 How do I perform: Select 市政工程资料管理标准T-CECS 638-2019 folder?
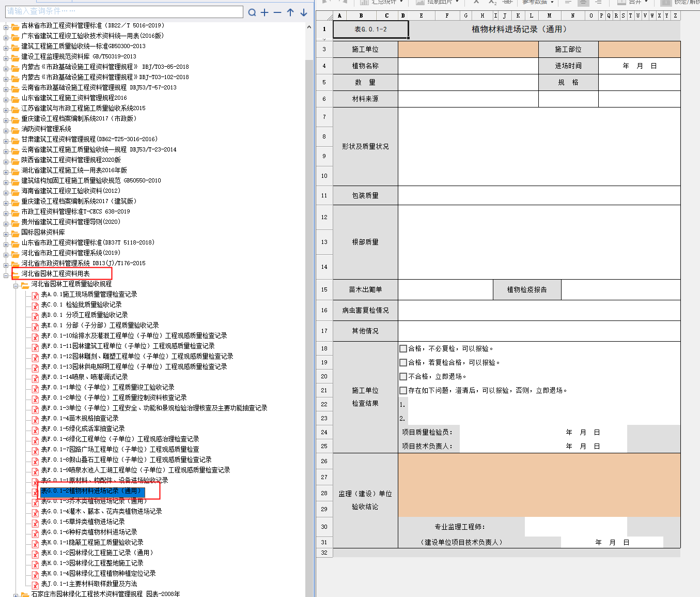coord(75,212)
